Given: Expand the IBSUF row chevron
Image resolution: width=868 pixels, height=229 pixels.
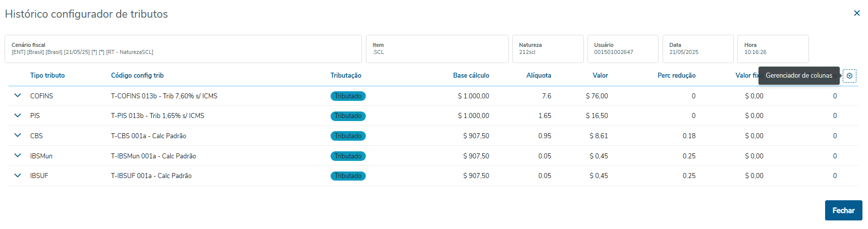Looking at the screenshot, I should coord(18,176).
